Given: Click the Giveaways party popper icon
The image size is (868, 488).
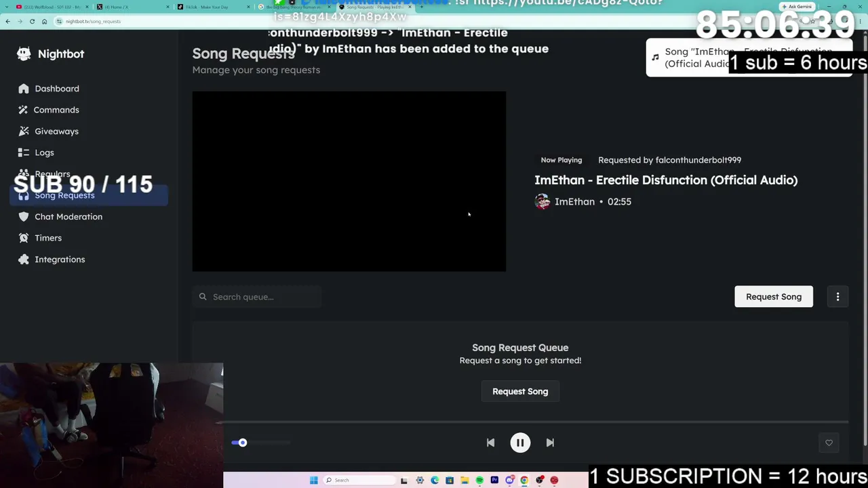Looking at the screenshot, I should pos(24,131).
